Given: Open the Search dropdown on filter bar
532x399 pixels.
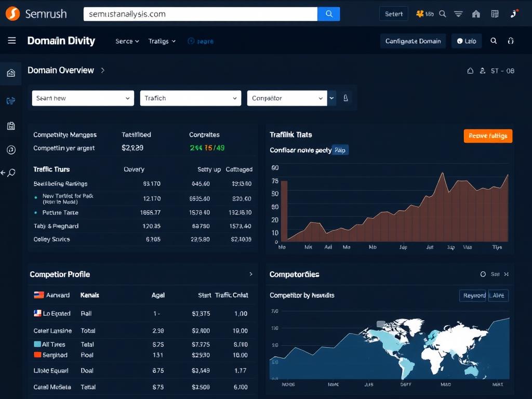Looking at the screenshot, I should tap(83, 98).
